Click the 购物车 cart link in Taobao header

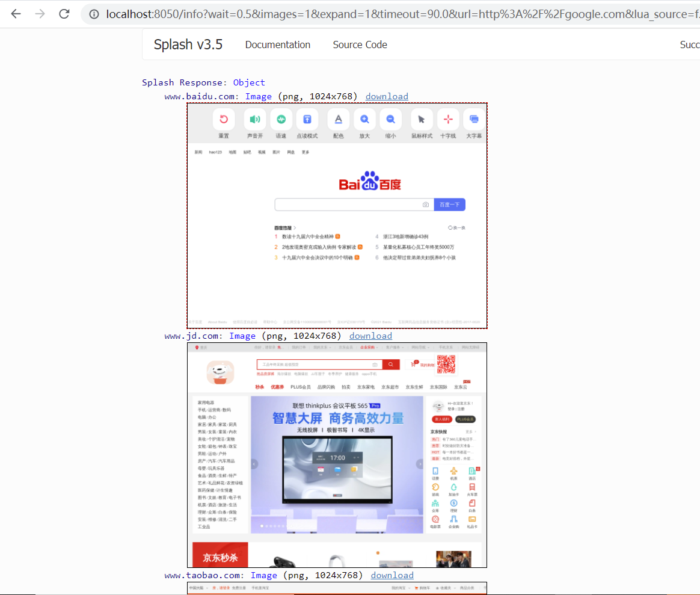click(422, 588)
